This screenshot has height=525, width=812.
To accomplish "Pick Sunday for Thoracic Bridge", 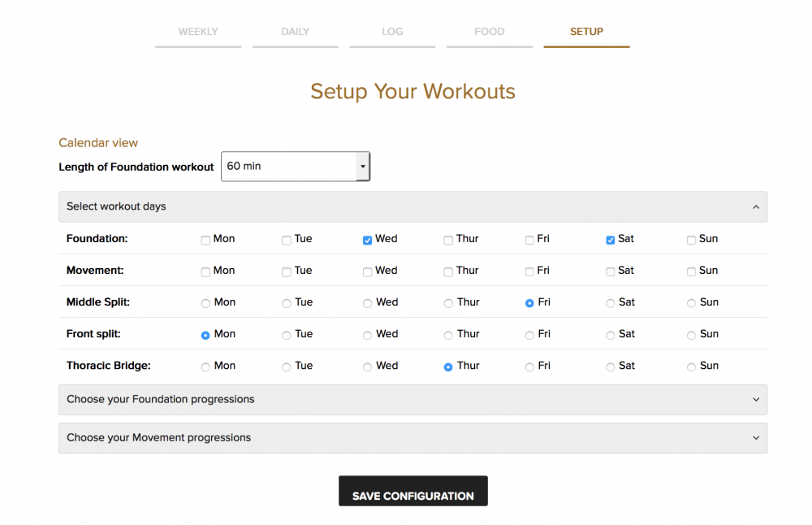I will click(x=691, y=367).
